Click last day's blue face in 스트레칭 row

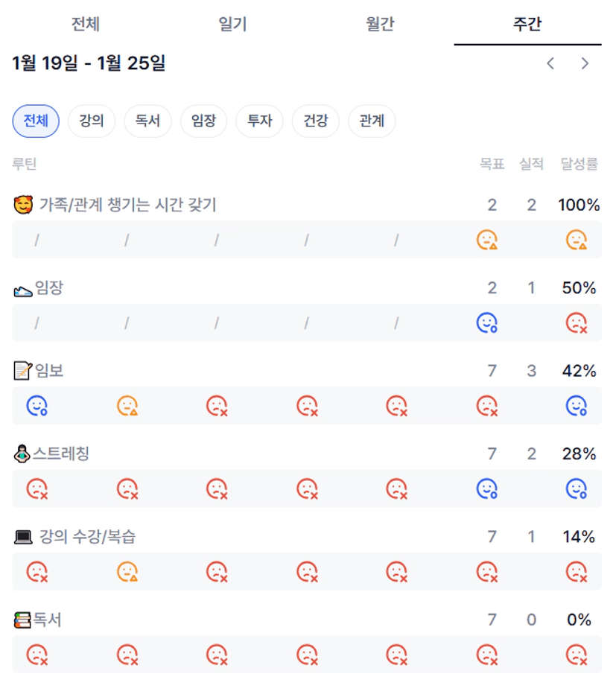576,488
